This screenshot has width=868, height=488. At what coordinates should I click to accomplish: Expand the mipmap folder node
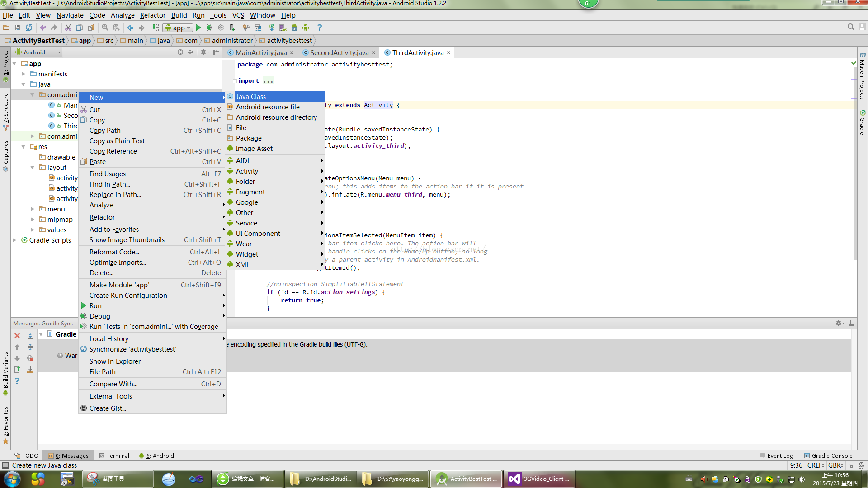tap(33, 220)
